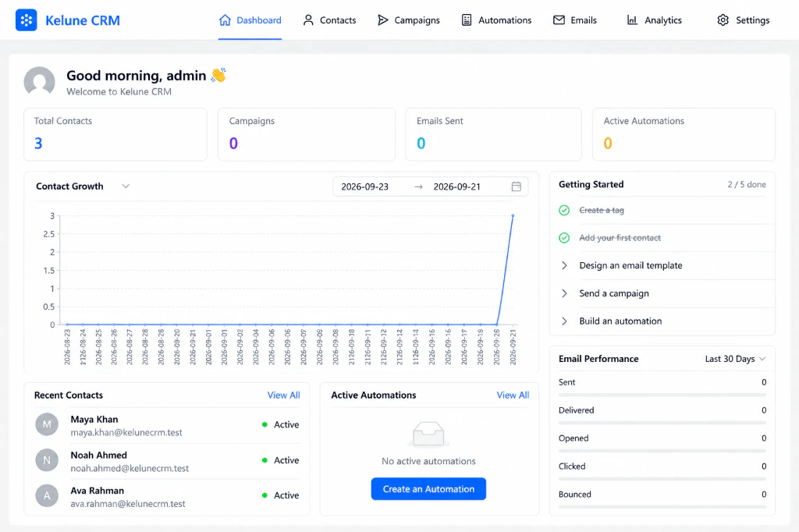Click the Clicked progress bar
The height and width of the screenshot is (532, 799).
pyautogui.click(x=662, y=479)
